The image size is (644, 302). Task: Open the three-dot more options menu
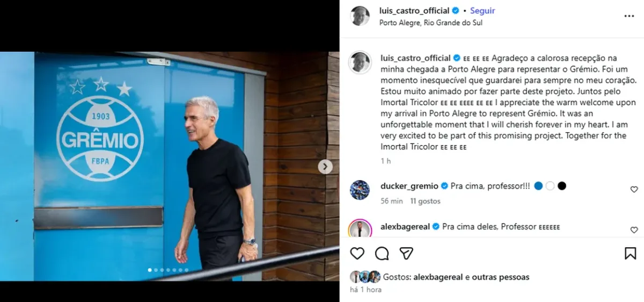point(629,16)
